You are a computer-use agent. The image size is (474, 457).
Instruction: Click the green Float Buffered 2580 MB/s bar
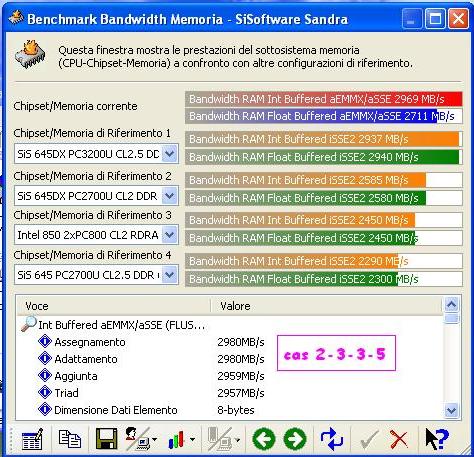pyautogui.click(x=324, y=198)
